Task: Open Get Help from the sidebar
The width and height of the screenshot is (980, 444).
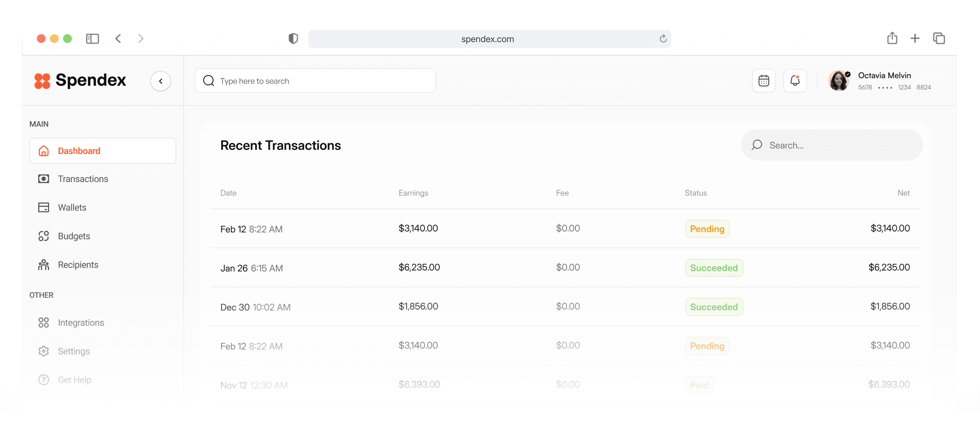Action: tap(75, 380)
